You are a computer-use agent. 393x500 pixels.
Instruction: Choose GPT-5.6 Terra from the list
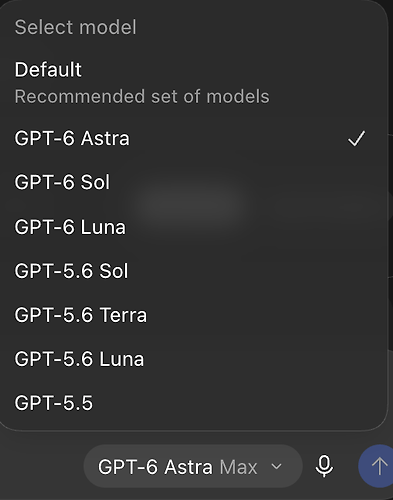pyautogui.click(x=193, y=315)
